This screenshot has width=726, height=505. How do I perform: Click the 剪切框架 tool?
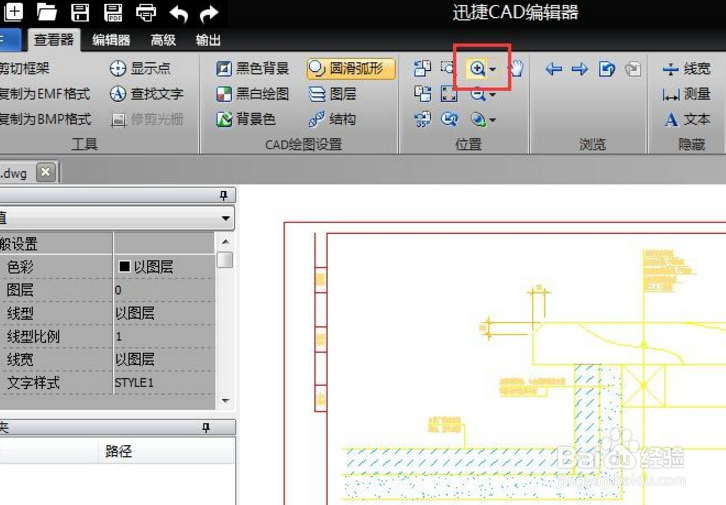click(x=24, y=69)
